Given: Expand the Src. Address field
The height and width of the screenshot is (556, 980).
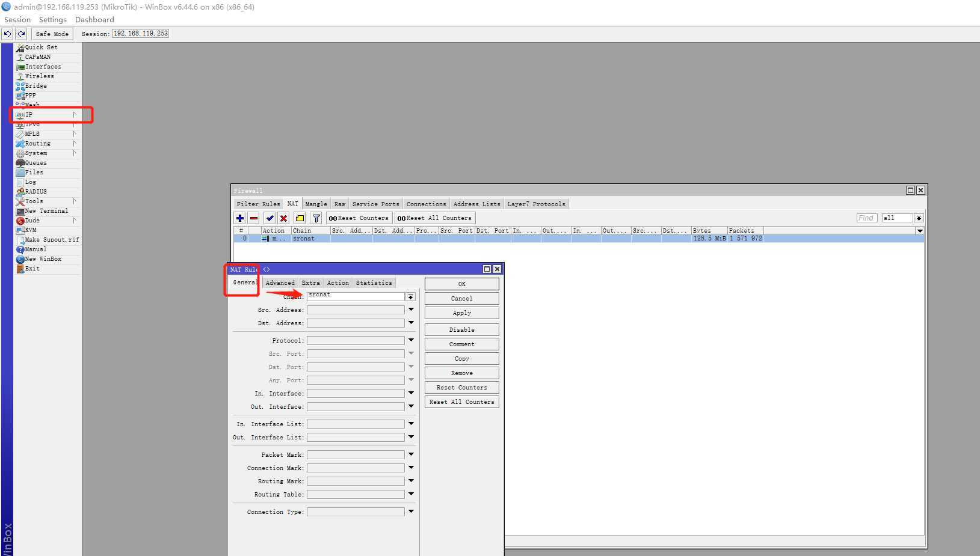Looking at the screenshot, I should pyautogui.click(x=411, y=310).
